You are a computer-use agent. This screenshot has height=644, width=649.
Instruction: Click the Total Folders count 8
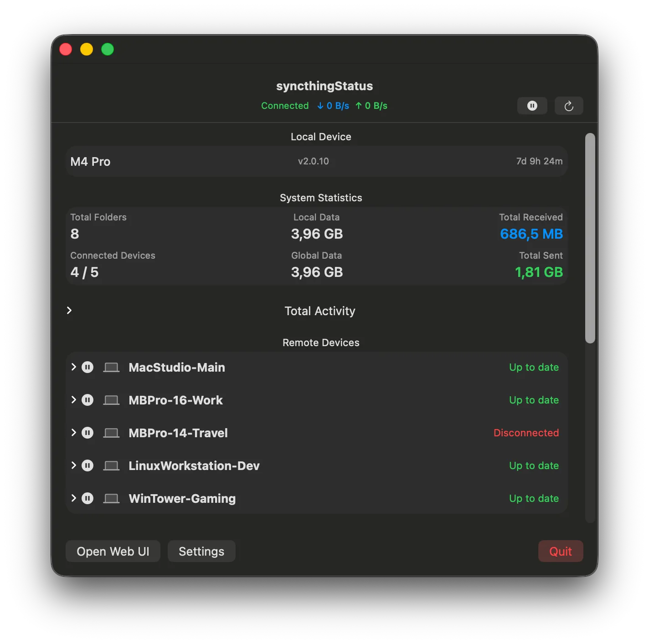click(75, 234)
